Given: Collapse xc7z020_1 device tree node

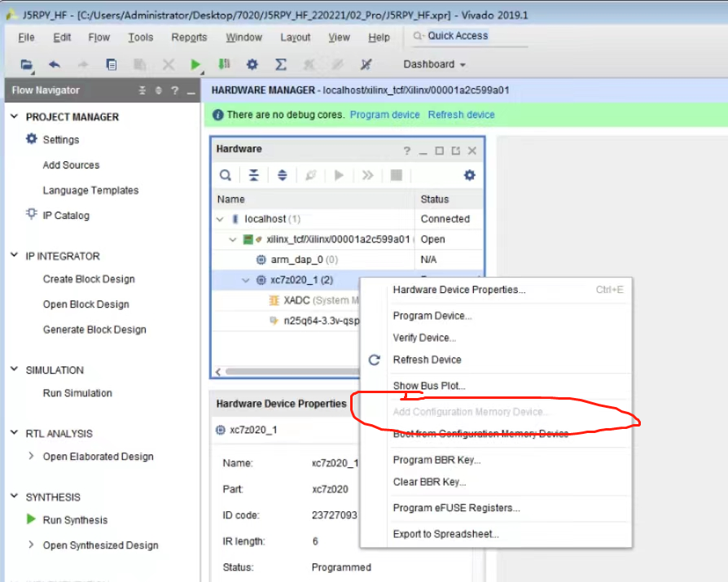Looking at the screenshot, I should (246, 280).
